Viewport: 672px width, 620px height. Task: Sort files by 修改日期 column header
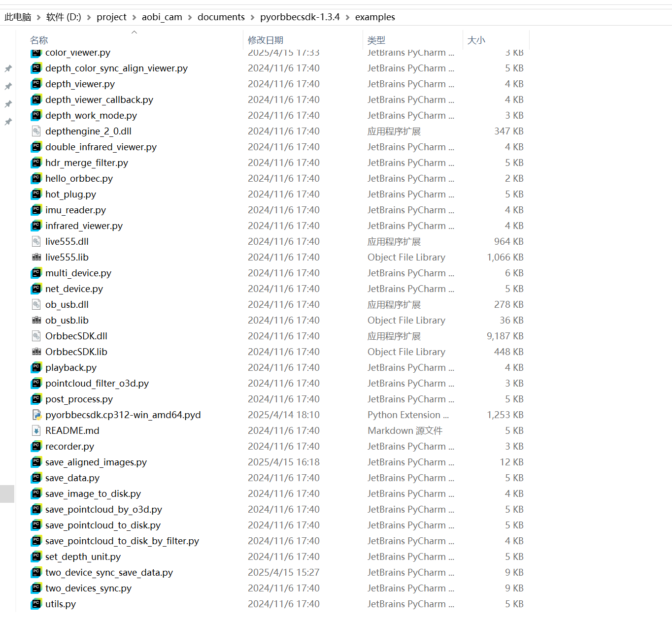coord(266,40)
